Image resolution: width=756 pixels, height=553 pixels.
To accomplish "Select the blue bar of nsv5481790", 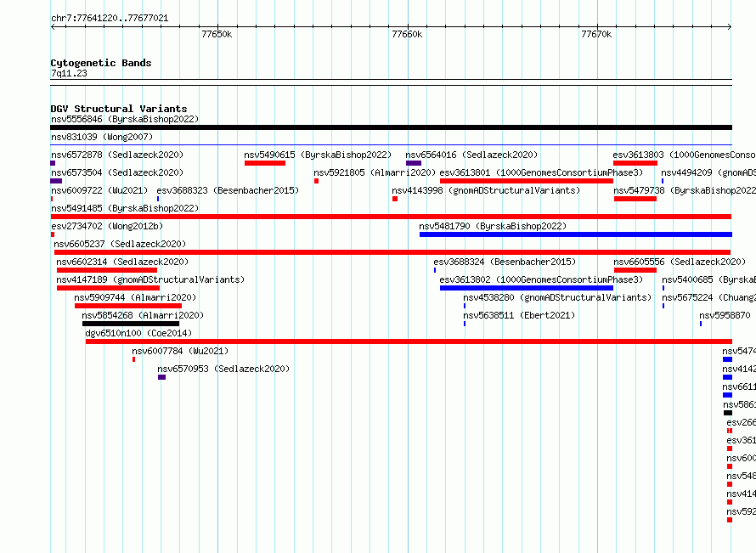I will [576, 234].
